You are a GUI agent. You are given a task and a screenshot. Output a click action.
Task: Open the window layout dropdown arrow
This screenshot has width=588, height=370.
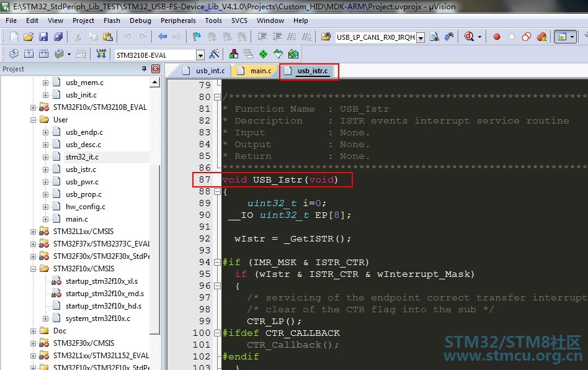572,37
